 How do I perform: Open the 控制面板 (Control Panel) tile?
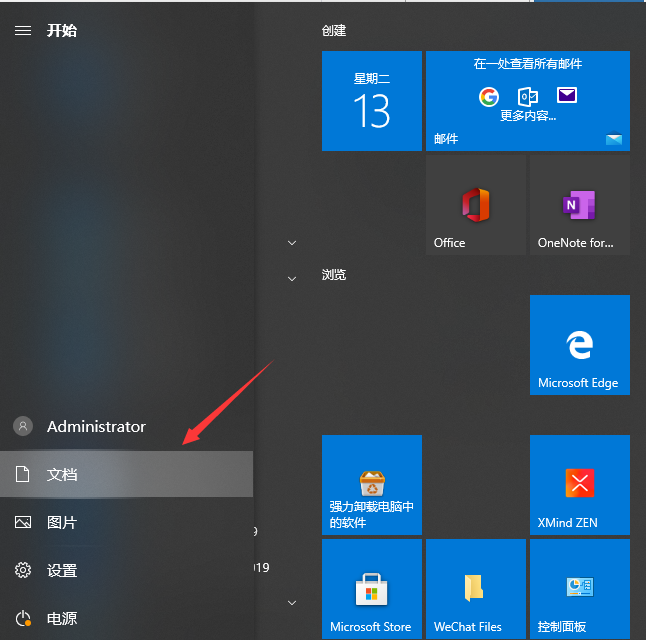579,589
